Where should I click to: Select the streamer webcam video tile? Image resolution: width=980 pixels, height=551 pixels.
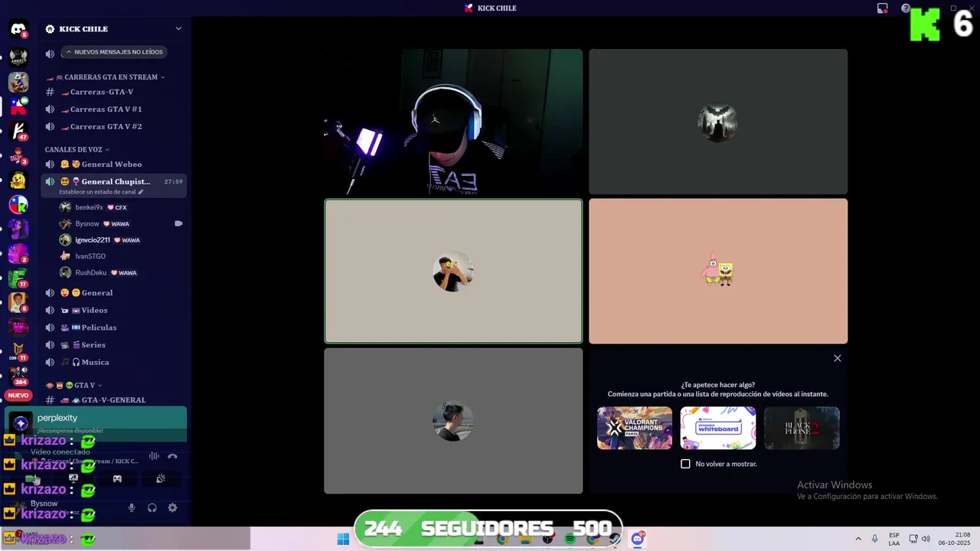453,122
